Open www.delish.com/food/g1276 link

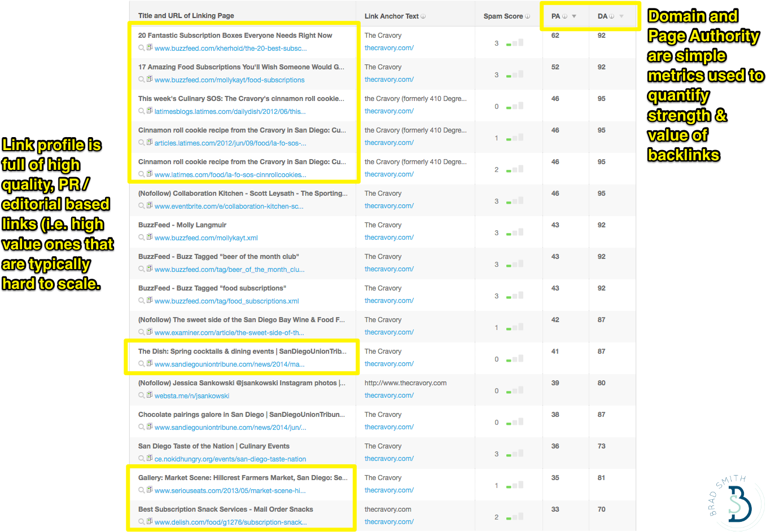(x=231, y=522)
